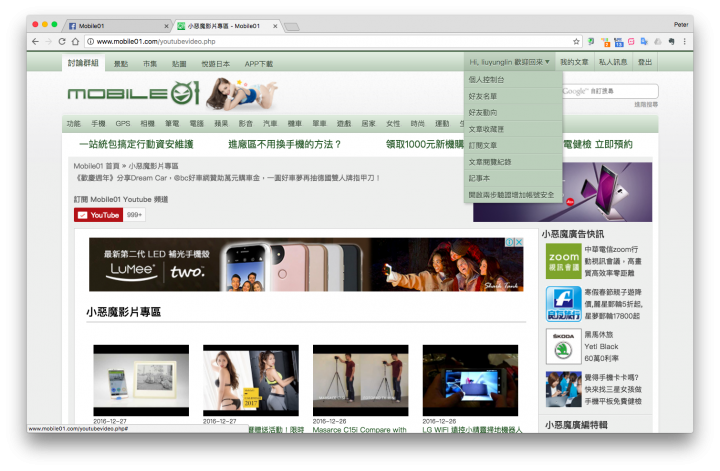Click the Evernote elephant extension icon
720x471 pixels.
(x=671, y=41)
